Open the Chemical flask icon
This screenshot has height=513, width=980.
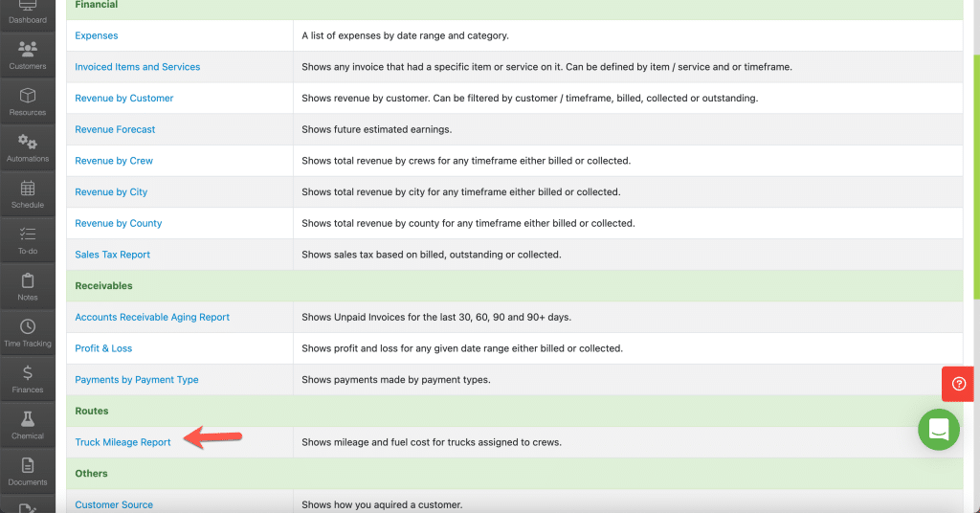point(28,419)
